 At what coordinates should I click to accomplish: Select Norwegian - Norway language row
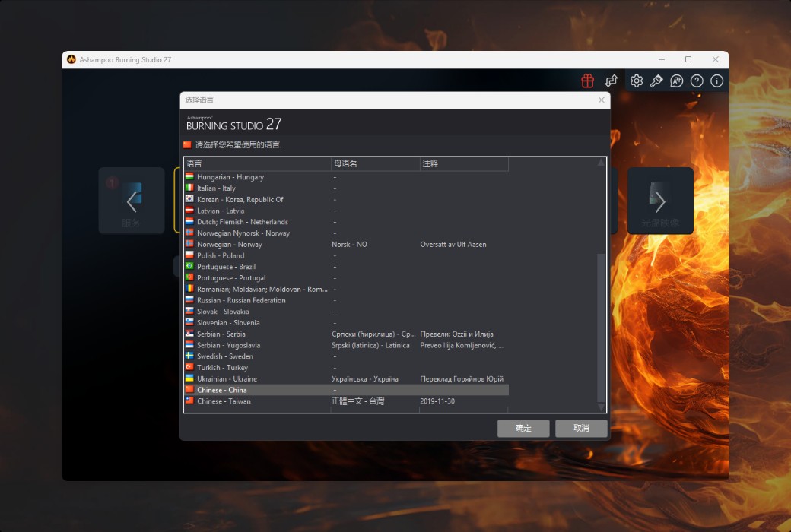tap(229, 245)
